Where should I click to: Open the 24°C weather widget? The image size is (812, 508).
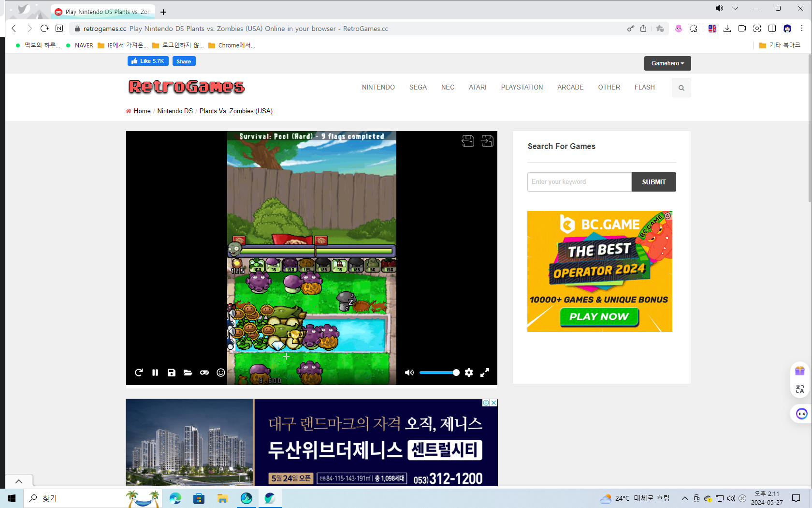[635, 498]
